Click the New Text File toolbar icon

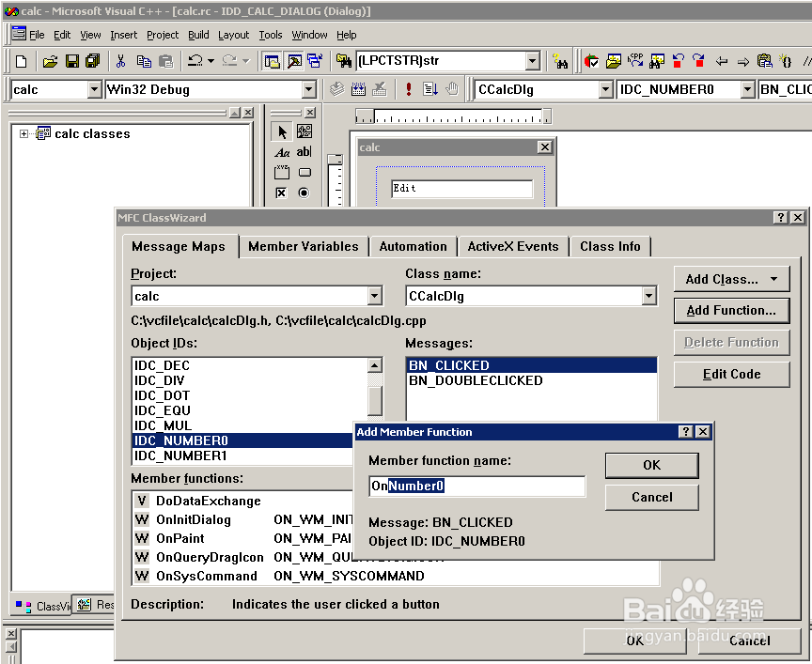click(x=22, y=61)
